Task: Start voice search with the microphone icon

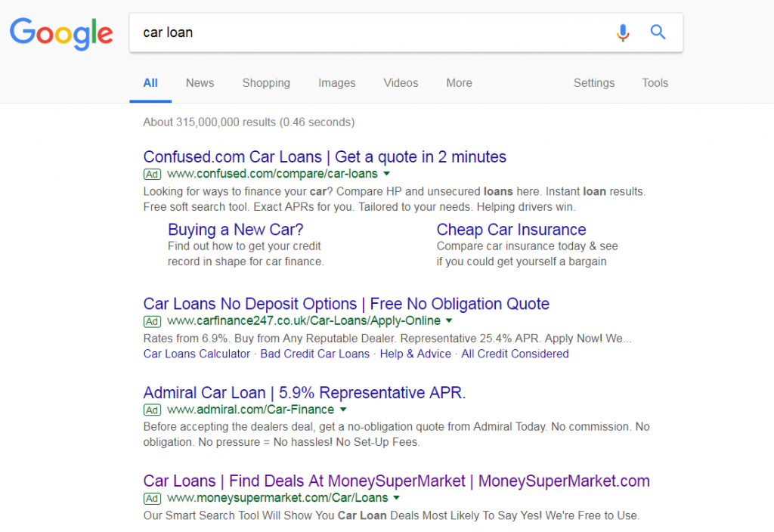Action: pos(623,32)
